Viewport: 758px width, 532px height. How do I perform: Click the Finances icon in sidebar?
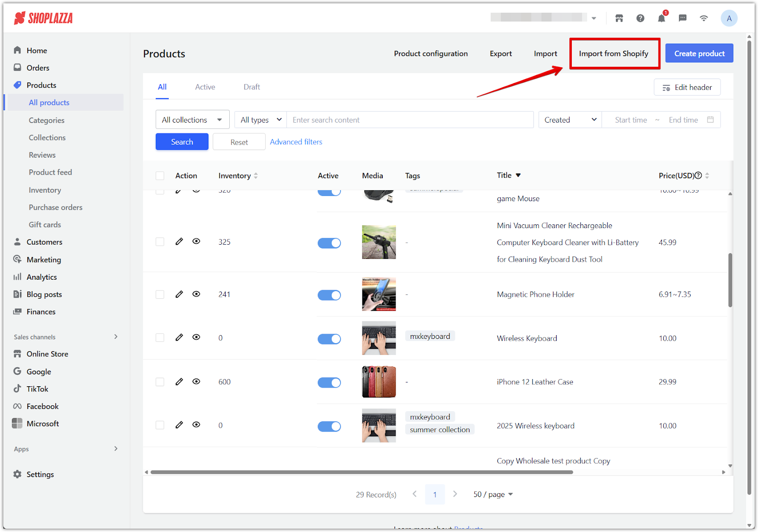pyautogui.click(x=18, y=311)
